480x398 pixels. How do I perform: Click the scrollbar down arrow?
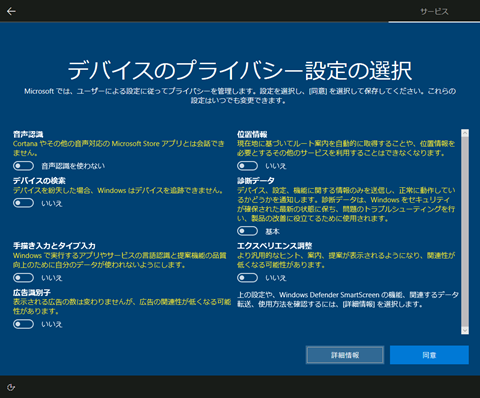tap(465, 330)
